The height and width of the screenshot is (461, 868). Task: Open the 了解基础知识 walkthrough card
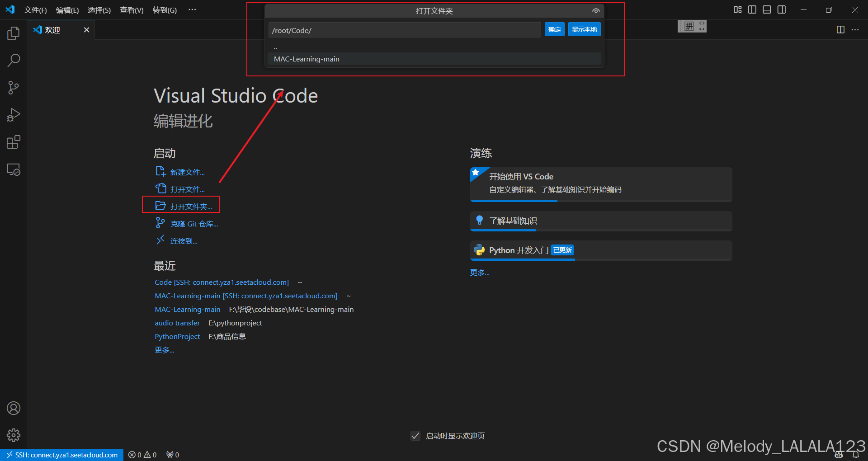click(601, 221)
